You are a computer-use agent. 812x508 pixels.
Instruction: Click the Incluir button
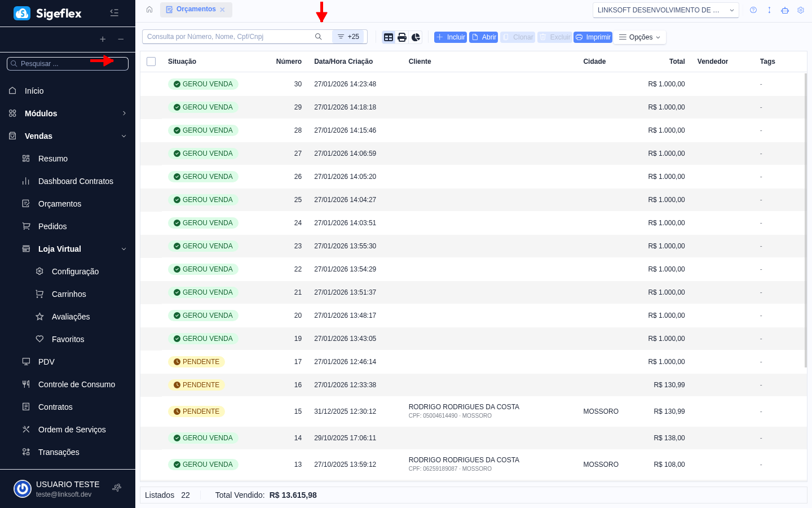coord(450,37)
